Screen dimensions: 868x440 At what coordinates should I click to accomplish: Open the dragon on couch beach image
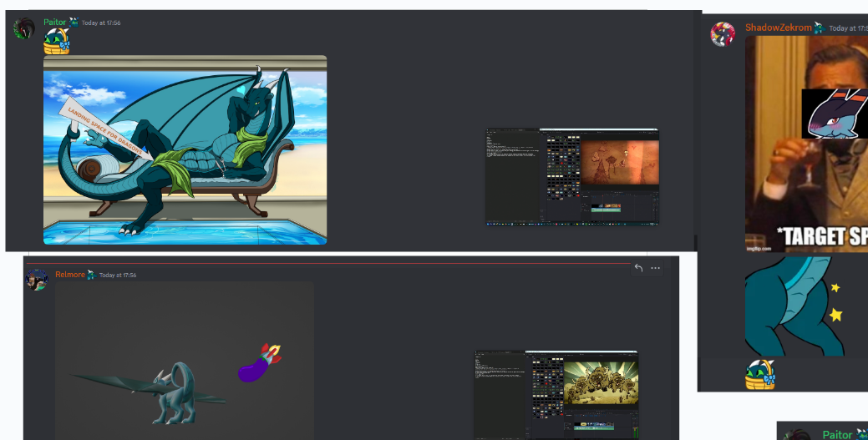pyautogui.click(x=185, y=150)
